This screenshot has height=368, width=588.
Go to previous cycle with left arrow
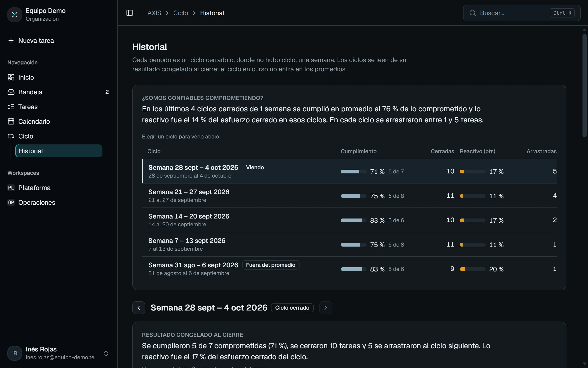139,308
